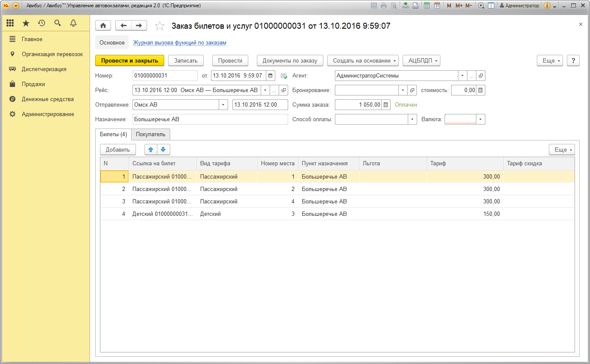Open Продажи section in sidebar
The height and width of the screenshot is (364, 590).
click(x=33, y=84)
